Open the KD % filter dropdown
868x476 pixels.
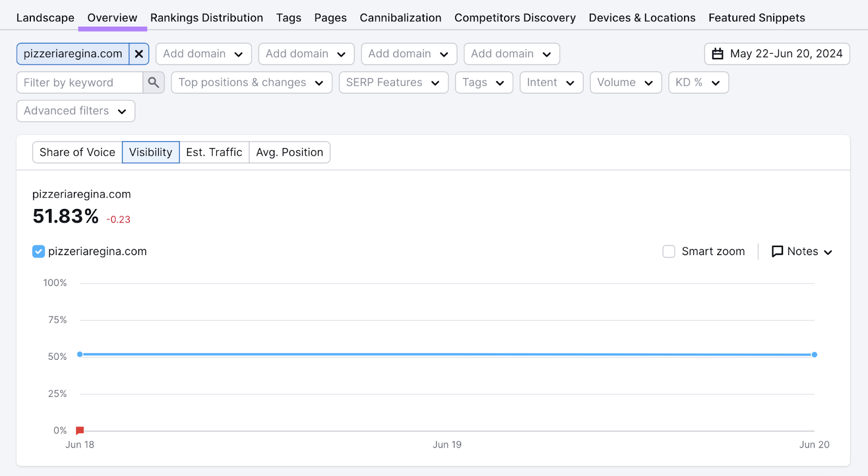[x=698, y=82]
